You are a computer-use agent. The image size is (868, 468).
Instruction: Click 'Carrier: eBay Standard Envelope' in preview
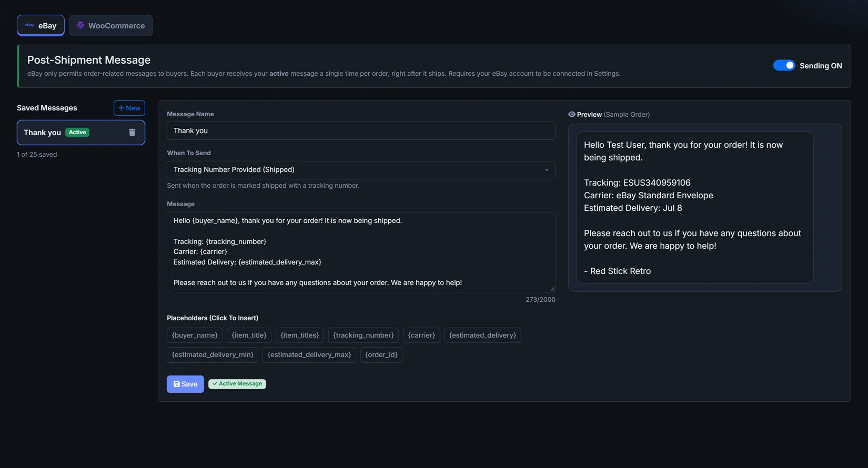(x=649, y=195)
